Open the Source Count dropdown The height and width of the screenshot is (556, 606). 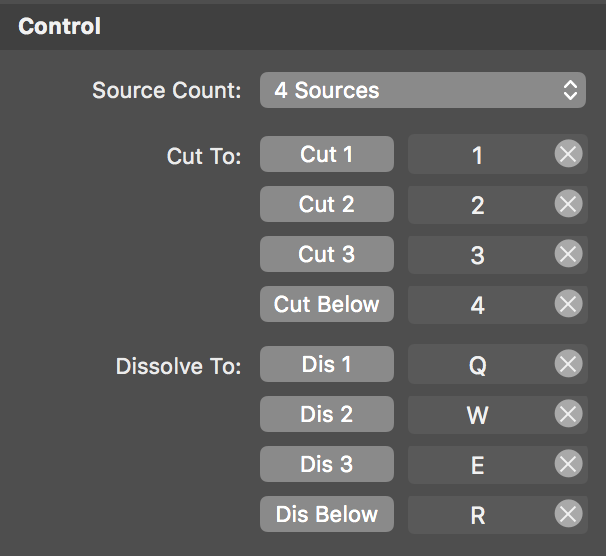(x=423, y=90)
